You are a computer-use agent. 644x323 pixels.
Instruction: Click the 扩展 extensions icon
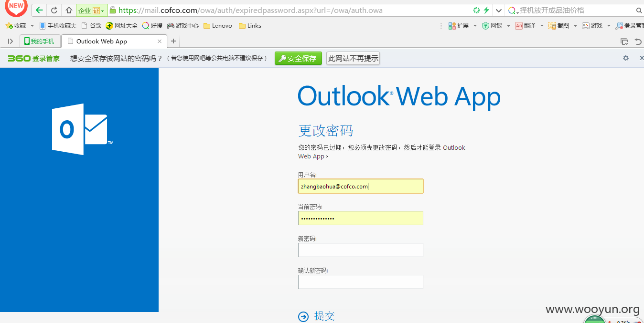point(452,26)
